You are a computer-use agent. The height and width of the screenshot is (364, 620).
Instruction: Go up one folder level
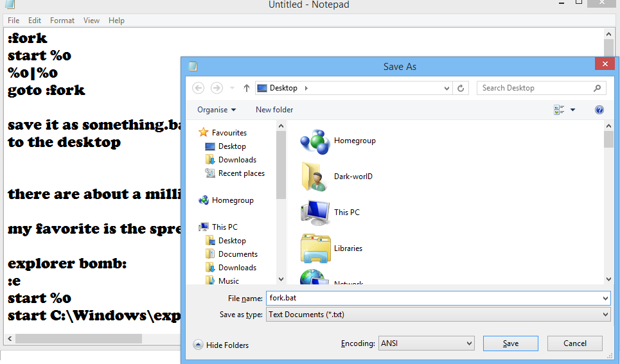pyautogui.click(x=246, y=88)
